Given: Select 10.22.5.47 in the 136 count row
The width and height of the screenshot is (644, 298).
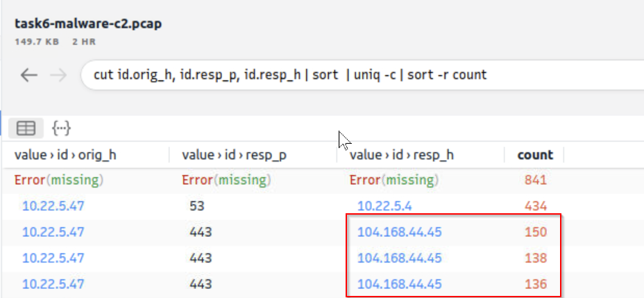Looking at the screenshot, I should (x=53, y=284).
